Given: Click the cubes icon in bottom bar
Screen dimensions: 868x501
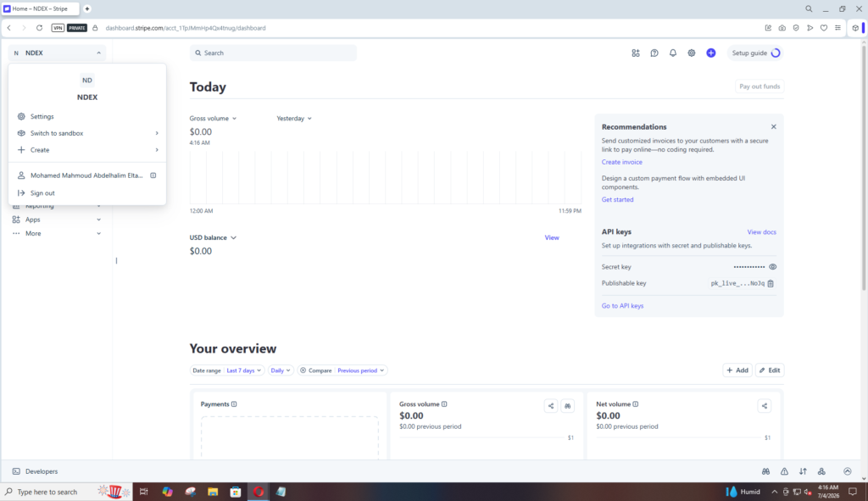Looking at the screenshot, I should tap(821, 471).
